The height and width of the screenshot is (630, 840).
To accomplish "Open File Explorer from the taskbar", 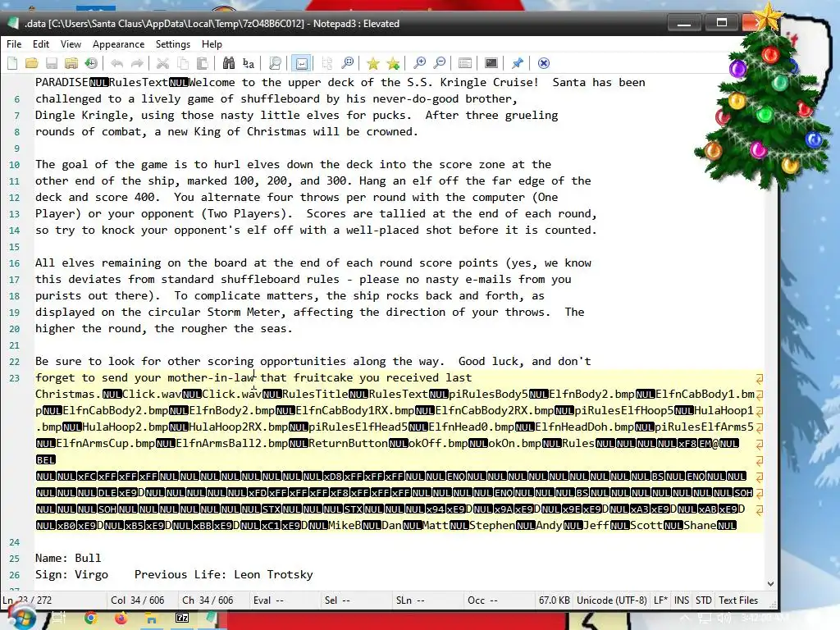I will coord(151,619).
